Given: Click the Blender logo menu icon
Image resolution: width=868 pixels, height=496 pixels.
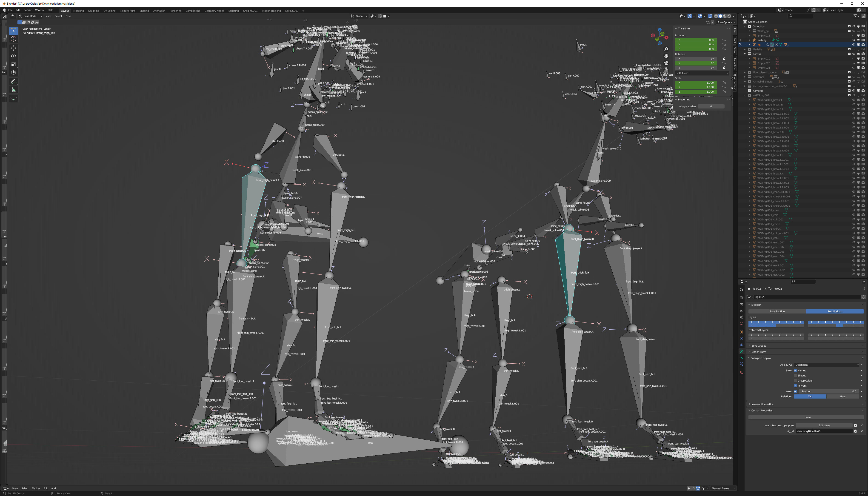Looking at the screenshot, I should [4, 10].
